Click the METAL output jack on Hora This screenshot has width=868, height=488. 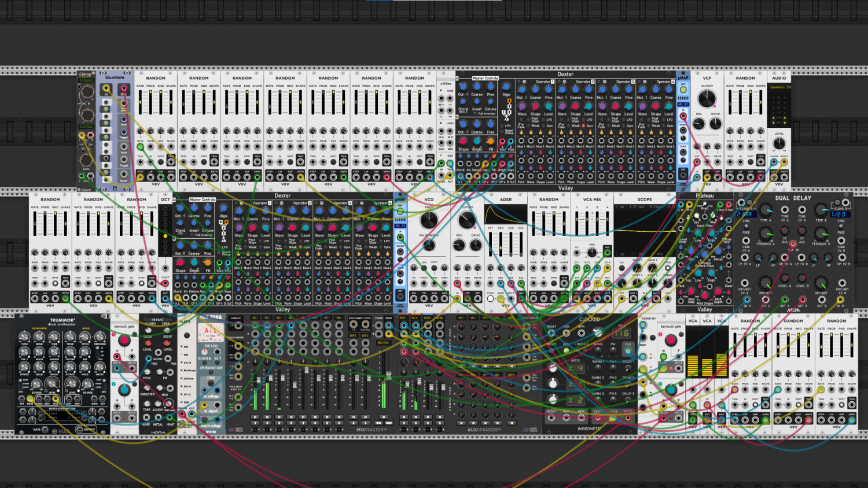(159, 417)
